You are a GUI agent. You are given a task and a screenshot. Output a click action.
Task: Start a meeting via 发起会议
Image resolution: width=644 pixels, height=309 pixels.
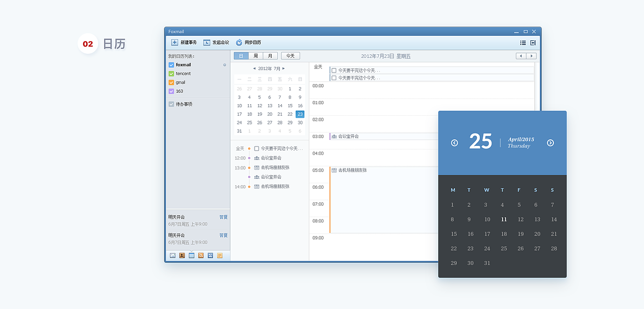click(x=216, y=42)
